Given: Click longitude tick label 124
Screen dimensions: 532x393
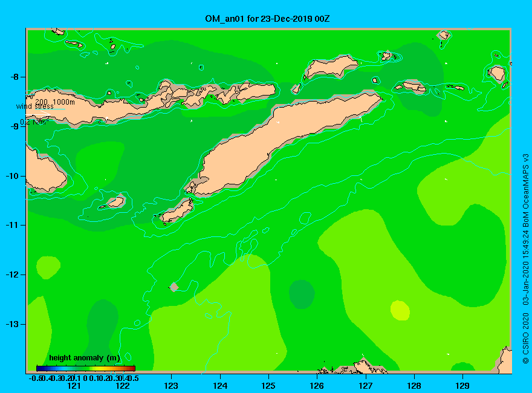Looking at the screenshot, I should (220, 386).
